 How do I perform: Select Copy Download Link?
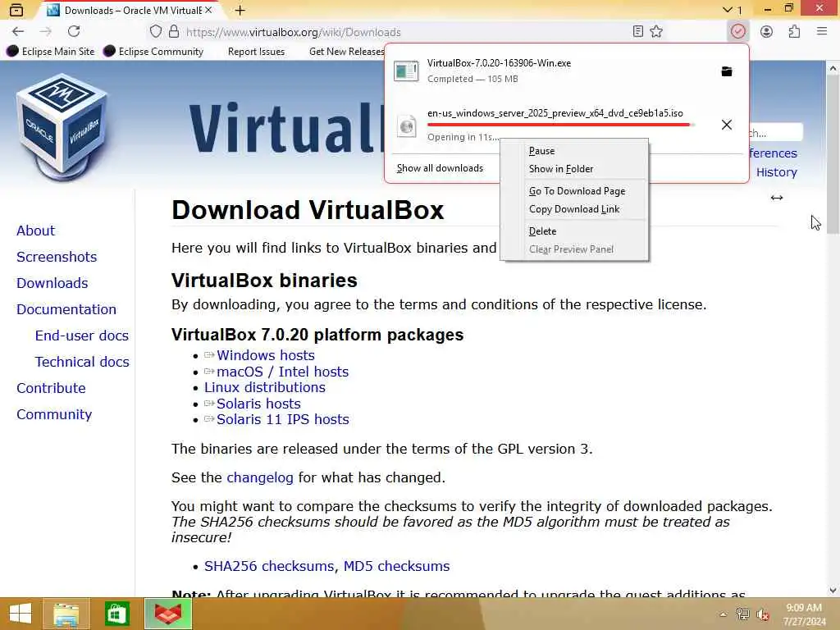click(574, 209)
